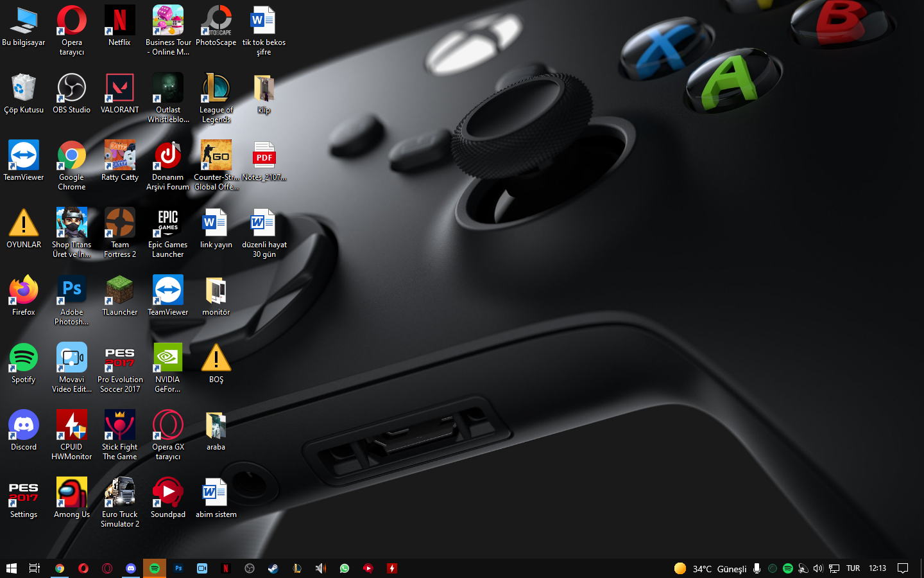Open the notification center
Image resolution: width=924 pixels, height=578 pixels.
(903, 568)
